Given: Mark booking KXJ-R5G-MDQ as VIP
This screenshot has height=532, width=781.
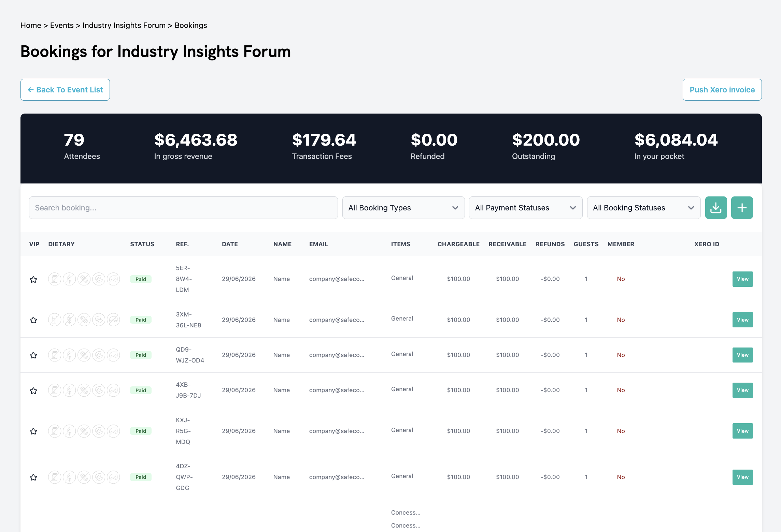Looking at the screenshot, I should coord(33,431).
